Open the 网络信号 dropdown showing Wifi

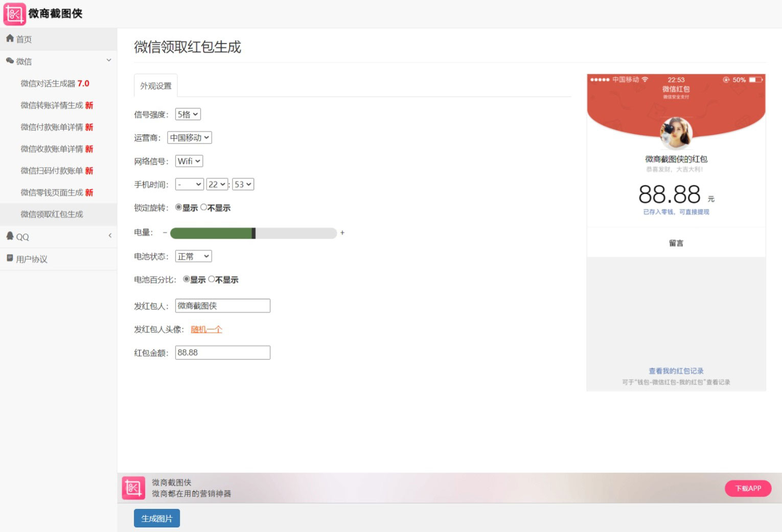coord(189,161)
